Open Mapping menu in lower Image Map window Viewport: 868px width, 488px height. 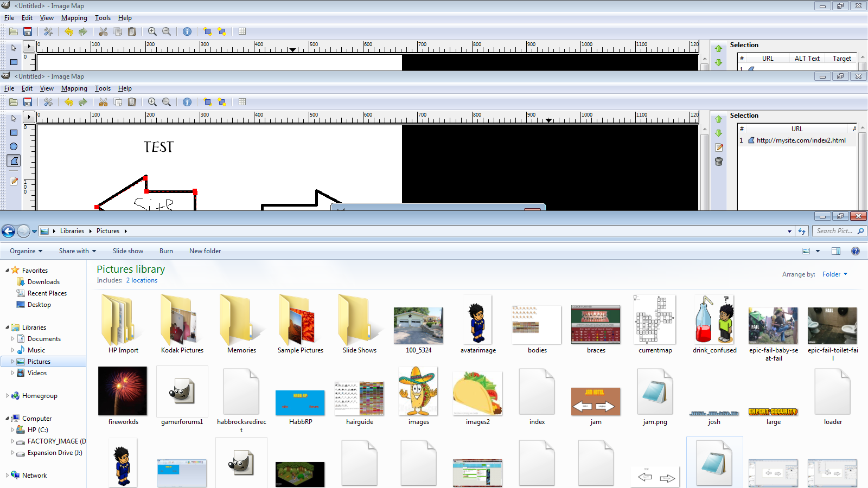pyautogui.click(x=74, y=88)
